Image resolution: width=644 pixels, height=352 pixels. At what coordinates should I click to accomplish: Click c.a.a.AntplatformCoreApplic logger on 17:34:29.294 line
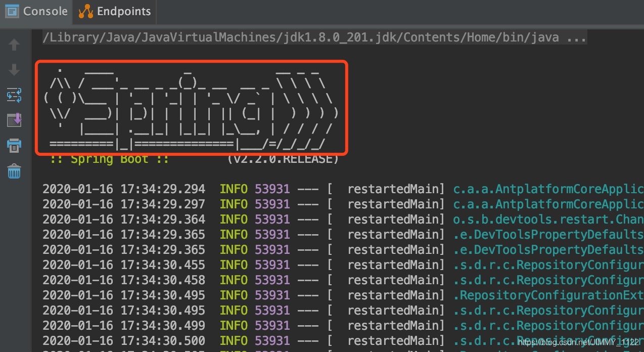(x=548, y=189)
